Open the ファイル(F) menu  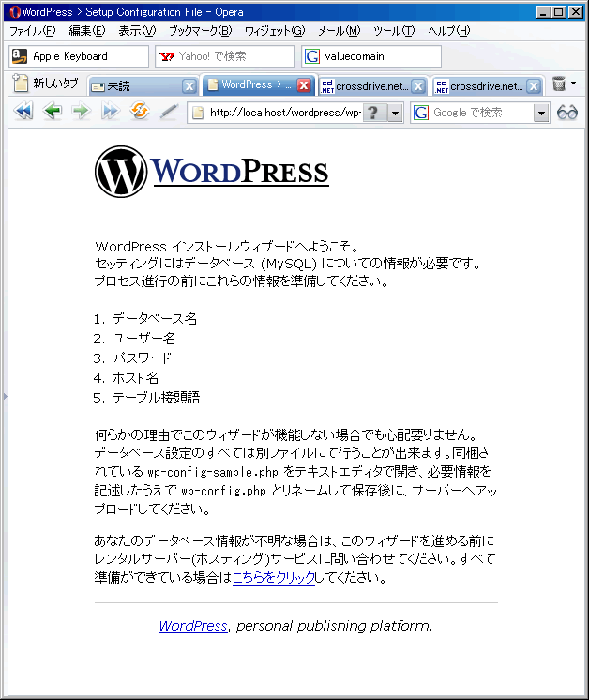tap(33, 31)
